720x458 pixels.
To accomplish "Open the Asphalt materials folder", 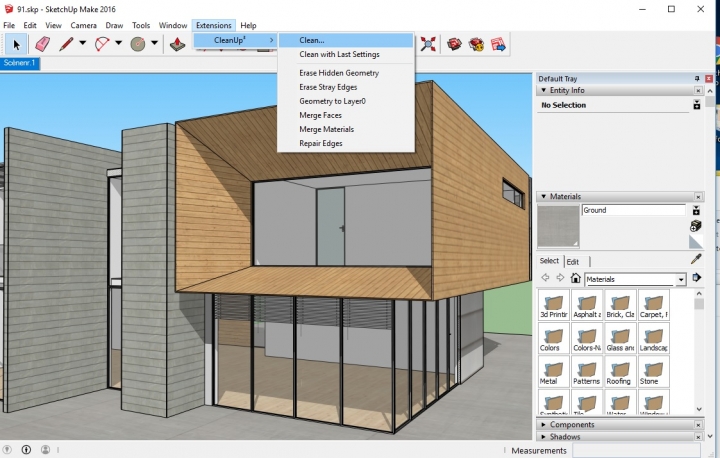I will pyautogui.click(x=587, y=305).
